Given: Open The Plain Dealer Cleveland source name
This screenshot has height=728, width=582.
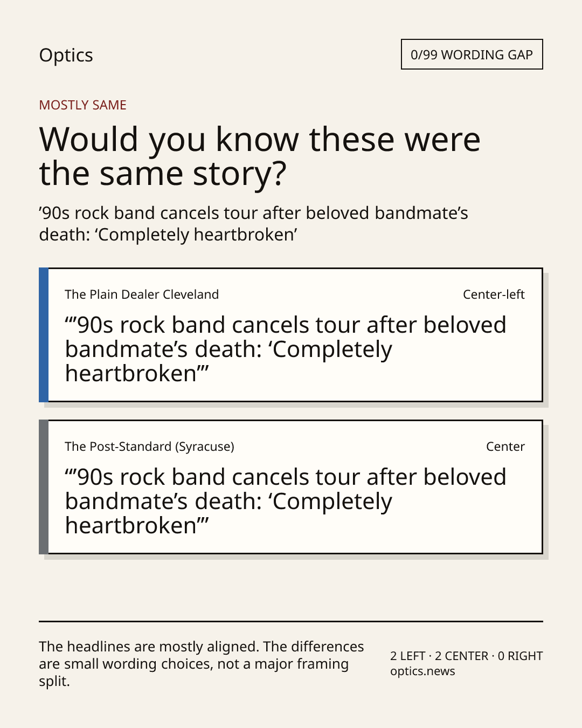Looking at the screenshot, I should coord(142,294).
